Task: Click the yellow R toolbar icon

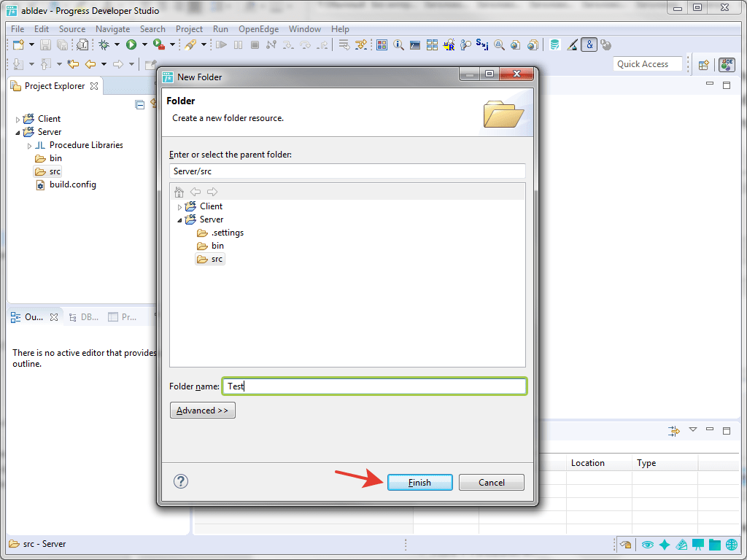Action: coord(449,45)
